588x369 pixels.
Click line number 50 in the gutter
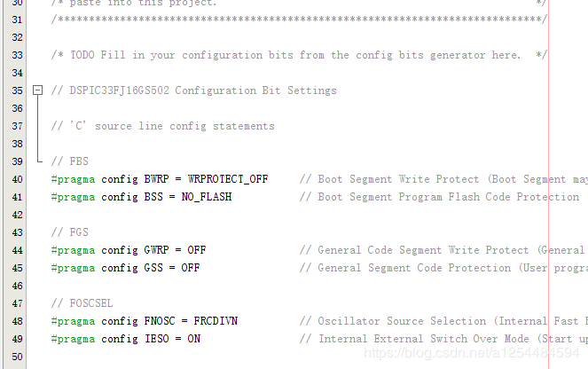tap(18, 357)
